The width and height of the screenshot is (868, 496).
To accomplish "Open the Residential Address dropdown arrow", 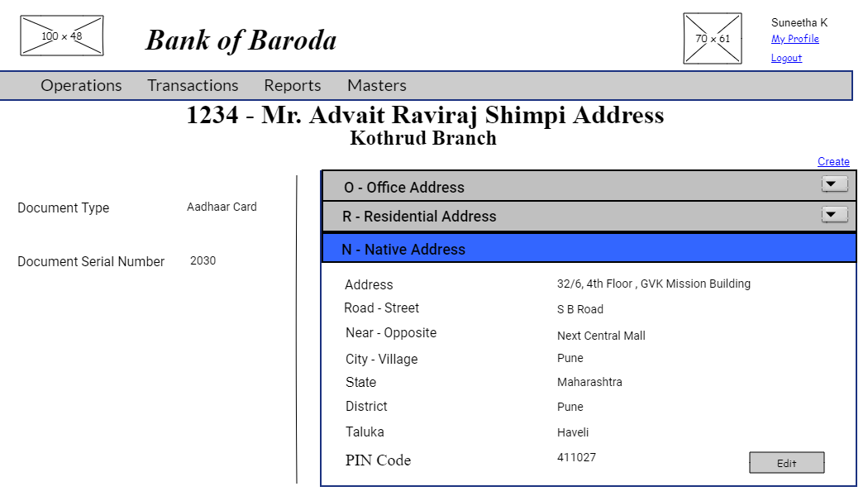I will click(834, 215).
